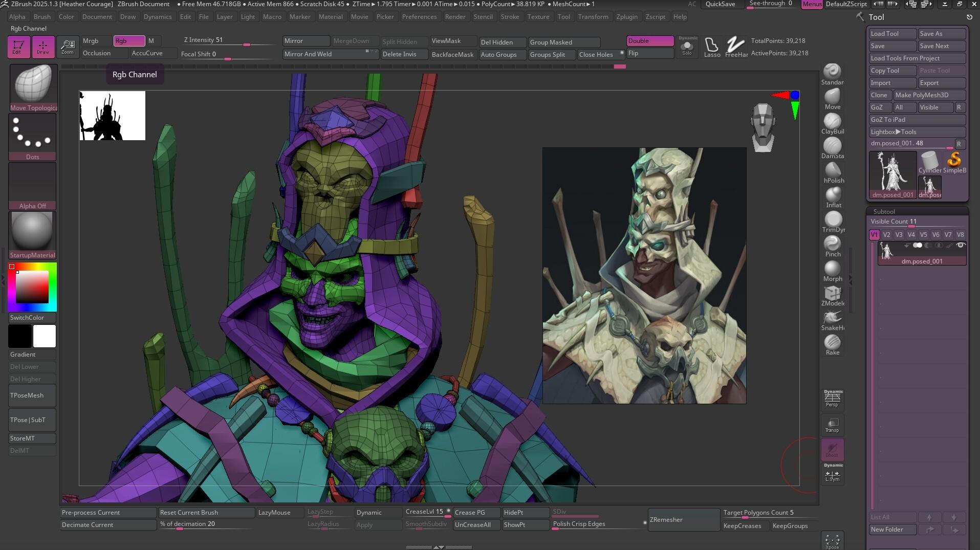Adjust the Z Intensity slider
This screenshot has height=550, width=980.
(229, 41)
